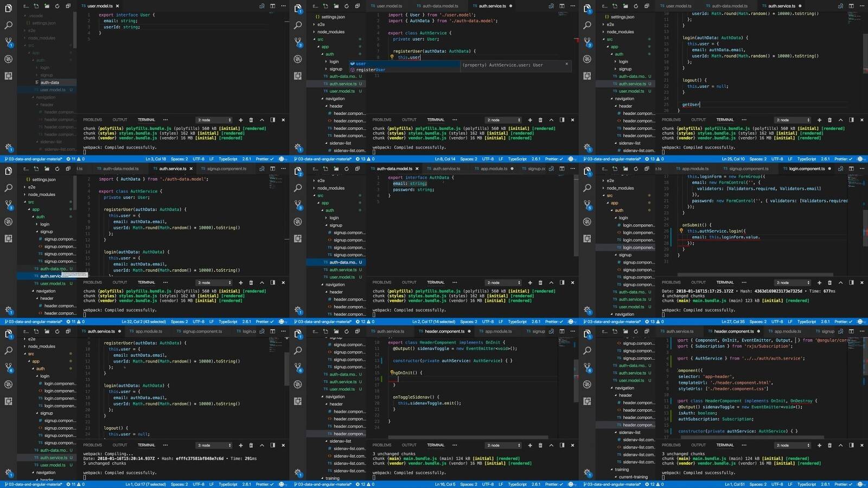The image size is (868, 488).
Task: Click lightbulb beside this.user in Ln 8, Col 14 window
Action: pos(392,57)
